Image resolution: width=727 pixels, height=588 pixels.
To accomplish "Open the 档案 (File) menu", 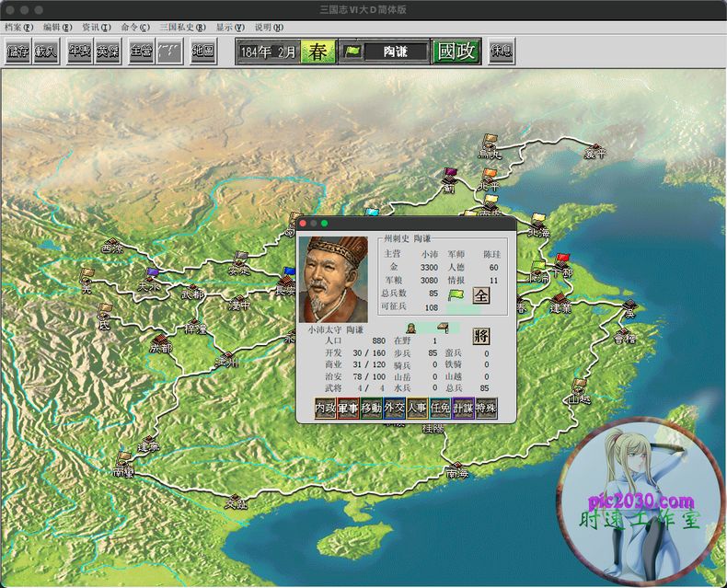I will pyautogui.click(x=18, y=28).
